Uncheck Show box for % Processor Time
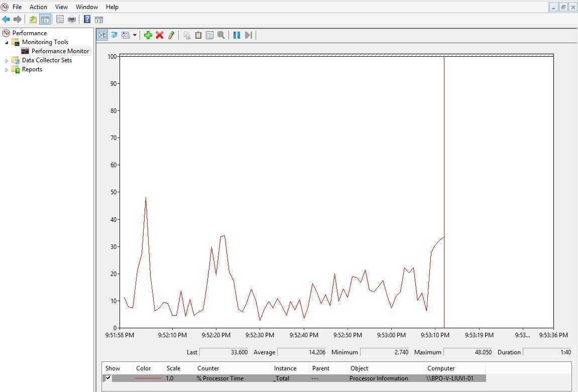The height and width of the screenshot is (392, 578). 108,377
